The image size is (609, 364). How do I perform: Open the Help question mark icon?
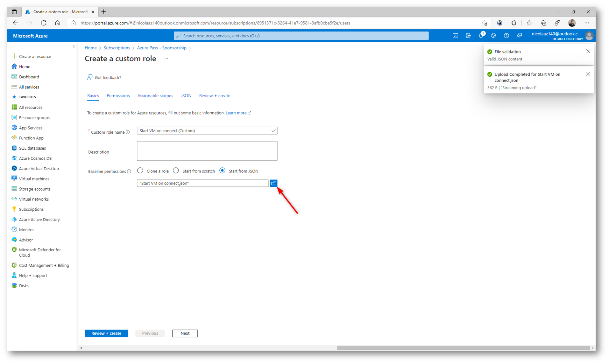tap(506, 36)
